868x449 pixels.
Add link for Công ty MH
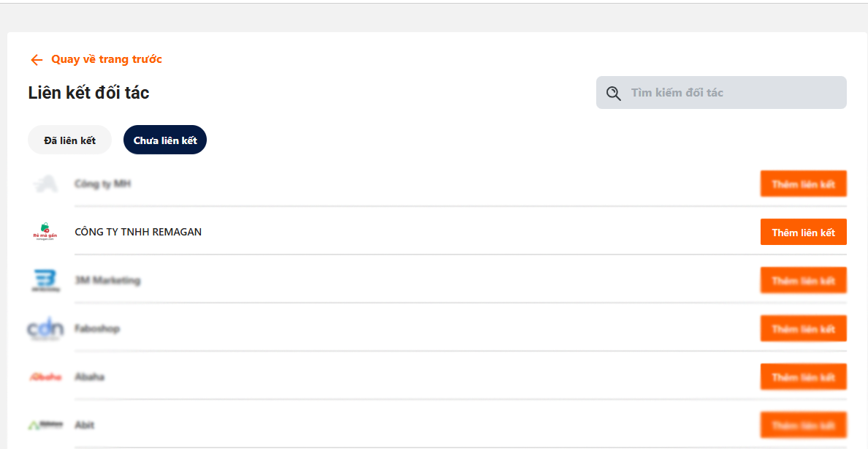[x=803, y=184]
